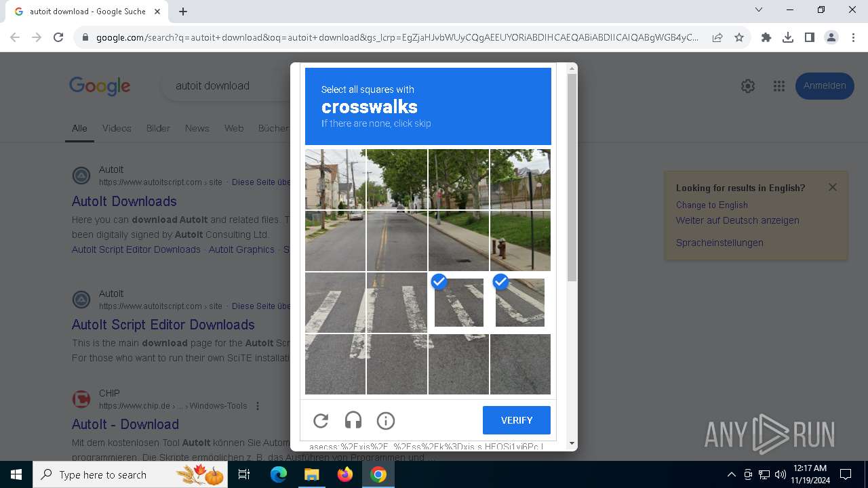Open a new browser tab

coord(183,12)
